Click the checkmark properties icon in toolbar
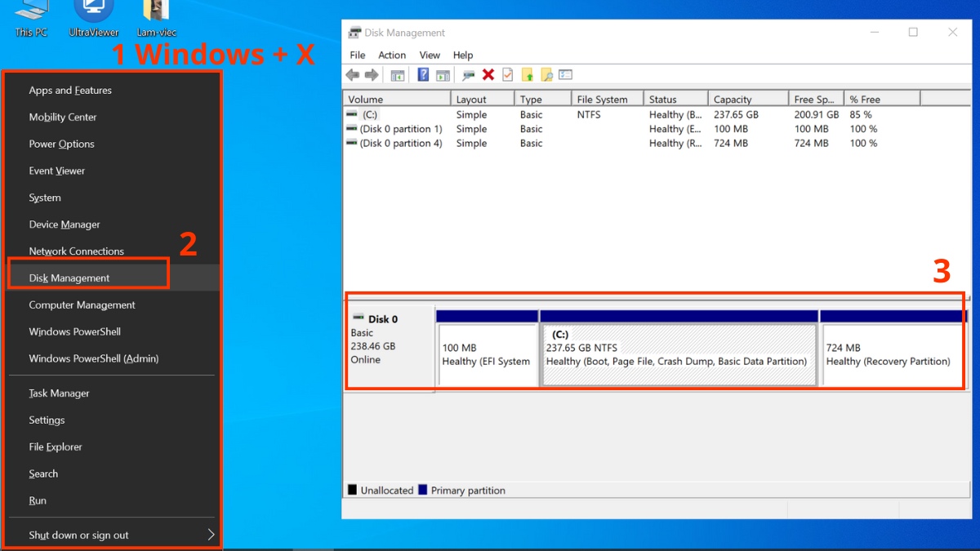The height and width of the screenshot is (551, 980). pyautogui.click(x=507, y=75)
